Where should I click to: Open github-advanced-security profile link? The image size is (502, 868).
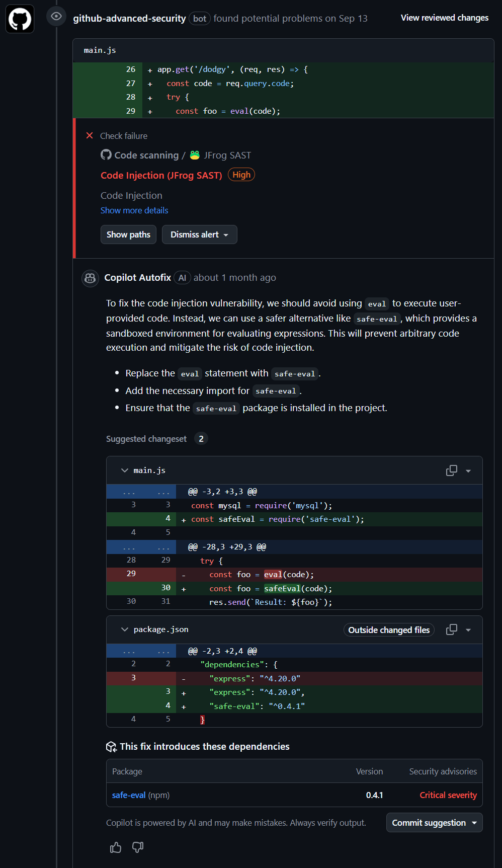pos(129,18)
